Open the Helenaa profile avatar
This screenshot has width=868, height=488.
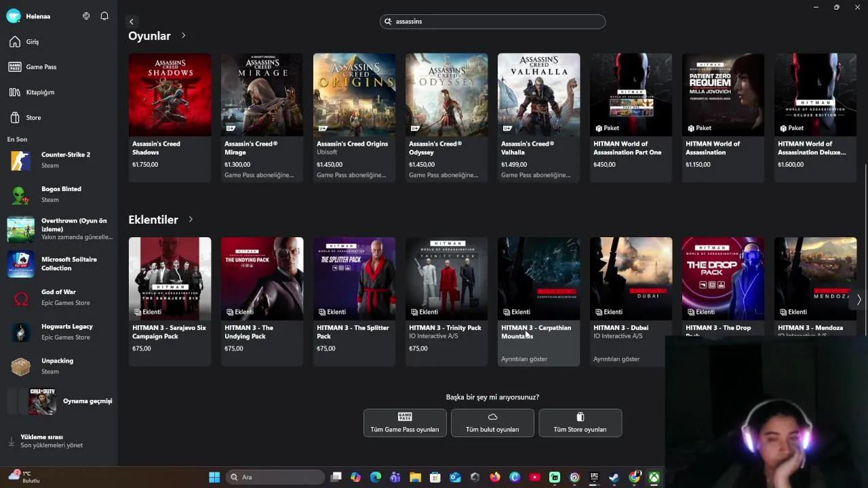[13, 16]
